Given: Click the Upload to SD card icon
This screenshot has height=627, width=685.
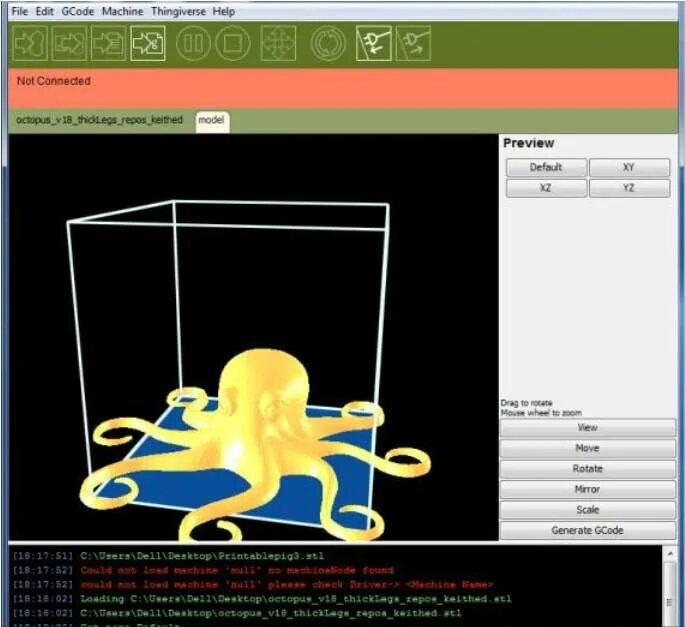Looking at the screenshot, I should point(108,43).
